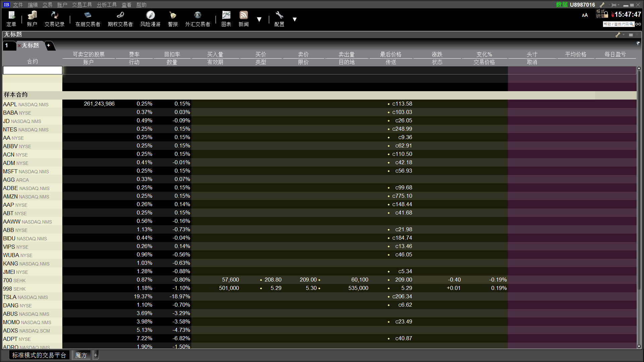Screen dimensions: 644x362
Task: Open the 警报 alerts icon
Action: coord(173,19)
